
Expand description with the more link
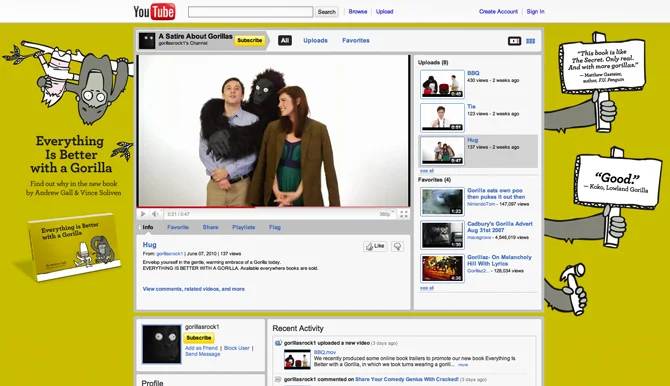coord(463,365)
